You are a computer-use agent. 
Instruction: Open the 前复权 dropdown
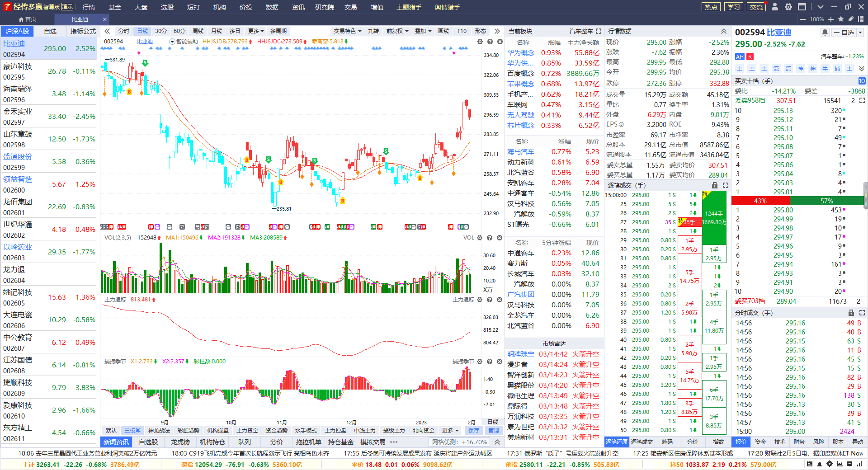click(397, 31)
